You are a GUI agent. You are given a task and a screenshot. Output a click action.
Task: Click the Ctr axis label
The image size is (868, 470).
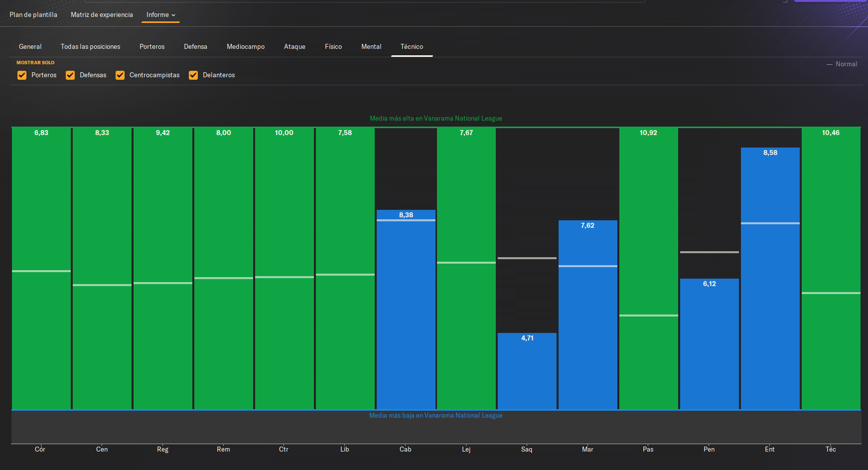284,450
